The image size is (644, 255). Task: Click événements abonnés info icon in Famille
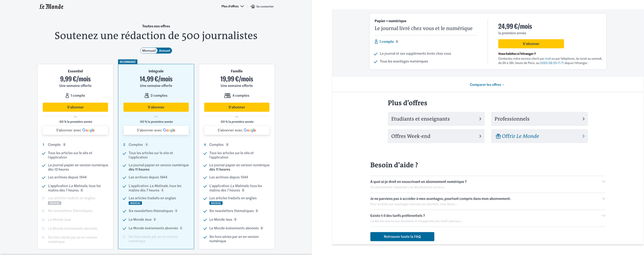(262, 228)
